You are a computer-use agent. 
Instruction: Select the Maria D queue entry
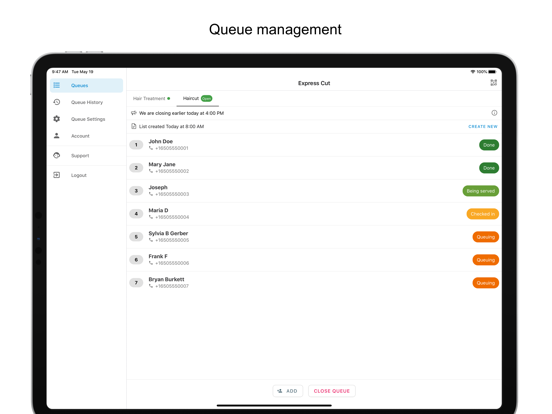(x=314, y=214)
